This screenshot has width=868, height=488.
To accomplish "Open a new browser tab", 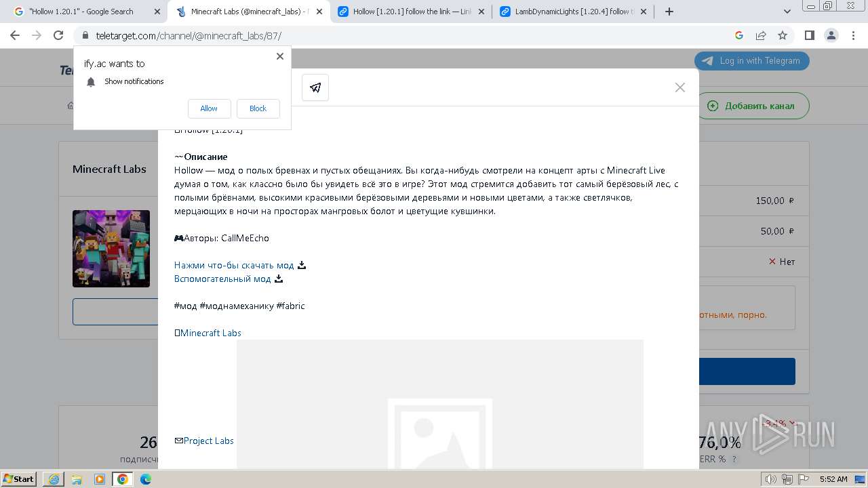I will [669, 12].
